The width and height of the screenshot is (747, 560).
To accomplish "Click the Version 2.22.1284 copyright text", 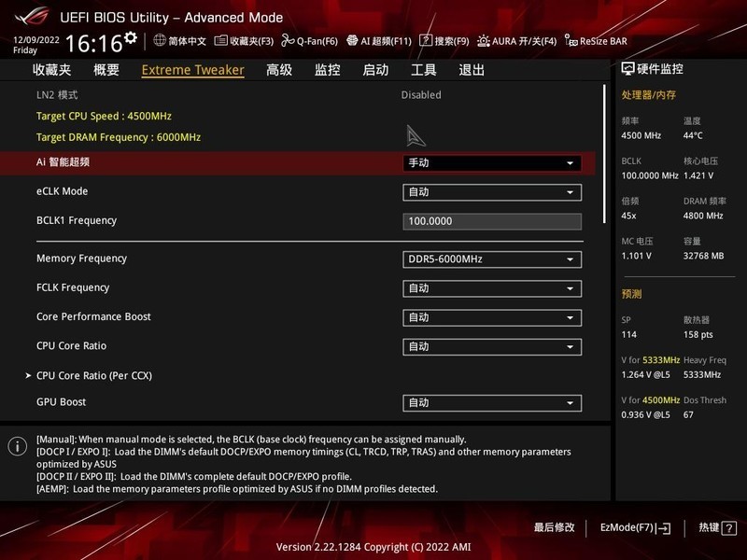I will 373,547.
